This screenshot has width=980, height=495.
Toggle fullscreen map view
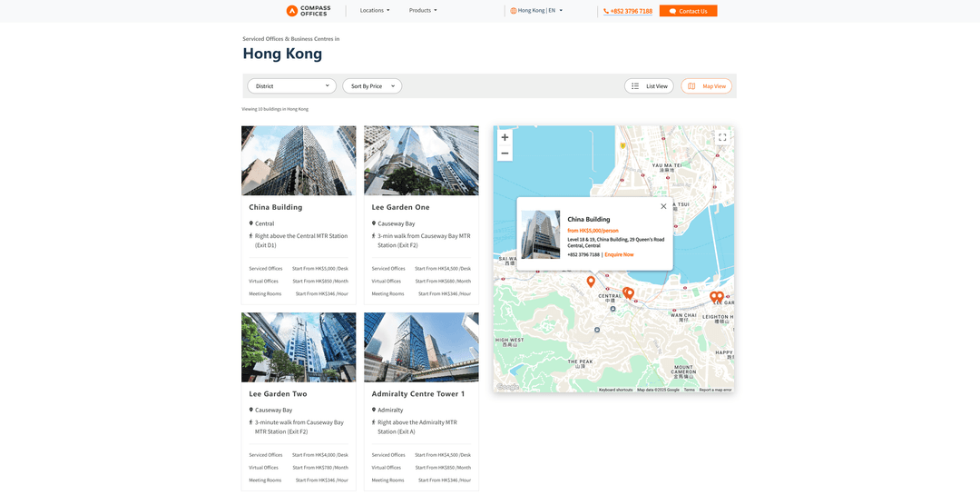(x=722, y=138)
